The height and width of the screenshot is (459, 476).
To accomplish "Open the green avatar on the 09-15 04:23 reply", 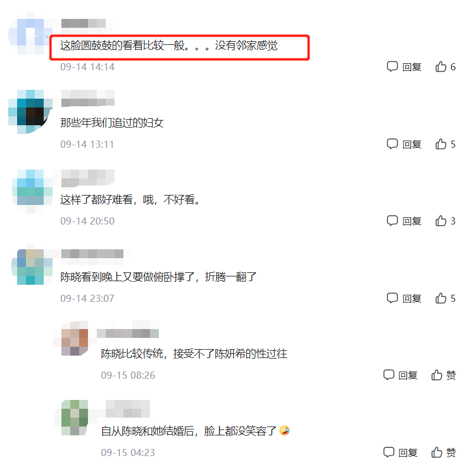I will pos(74,418).
